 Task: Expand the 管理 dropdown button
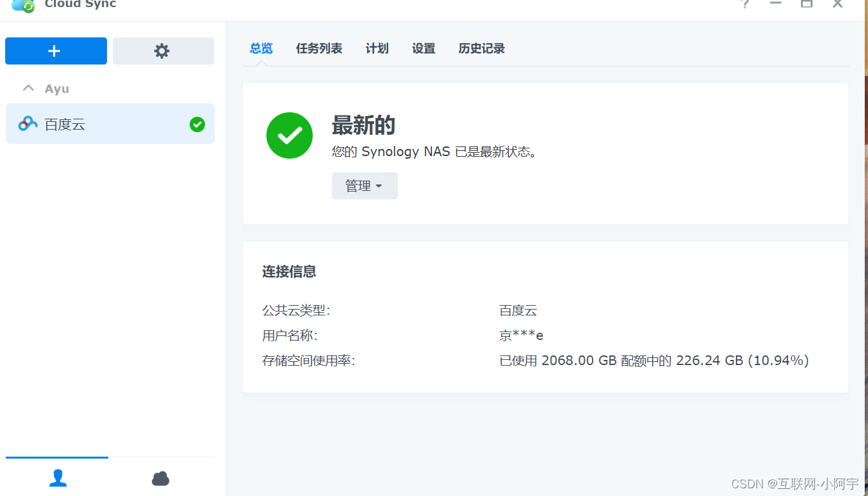[365, 186]
